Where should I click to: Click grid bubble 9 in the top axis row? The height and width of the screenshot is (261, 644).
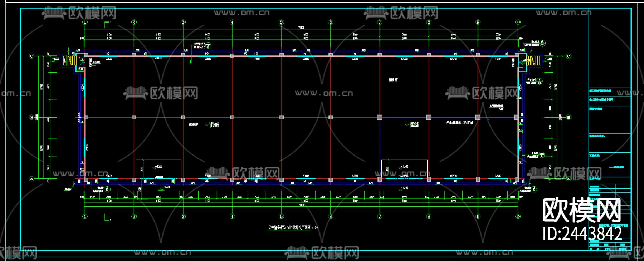[x=478, y=22]
